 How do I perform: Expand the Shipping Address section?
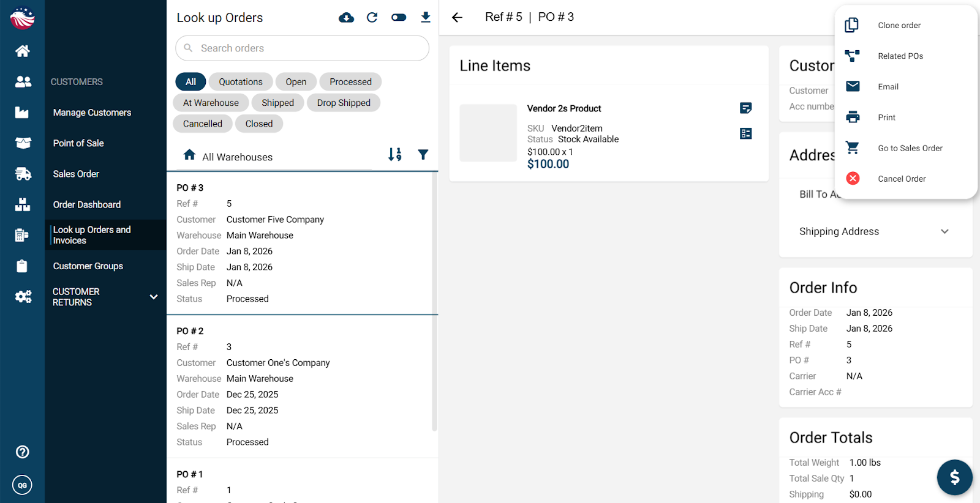click(875, 231)
